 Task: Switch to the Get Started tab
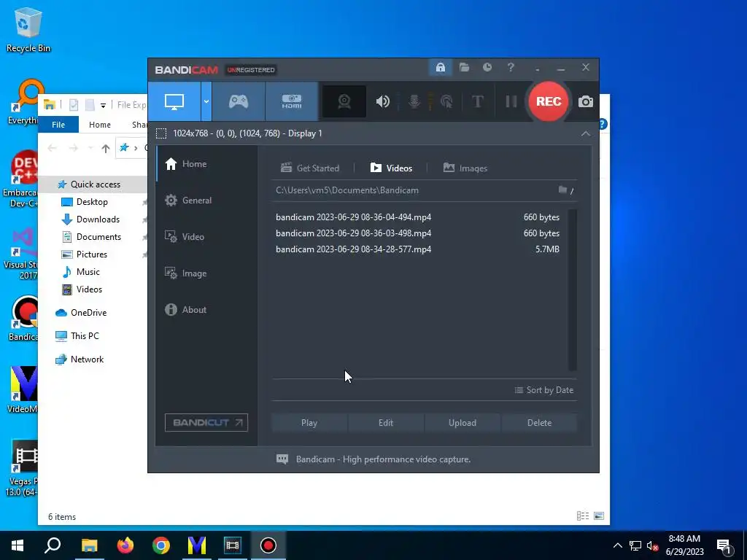coord(310,168)
